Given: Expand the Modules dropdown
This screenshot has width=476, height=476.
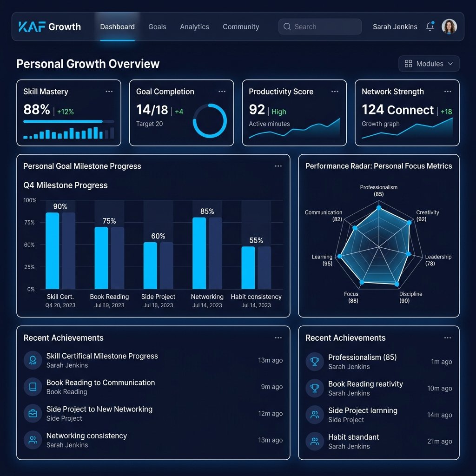Looking at the screenshot, I should (429, 64).
